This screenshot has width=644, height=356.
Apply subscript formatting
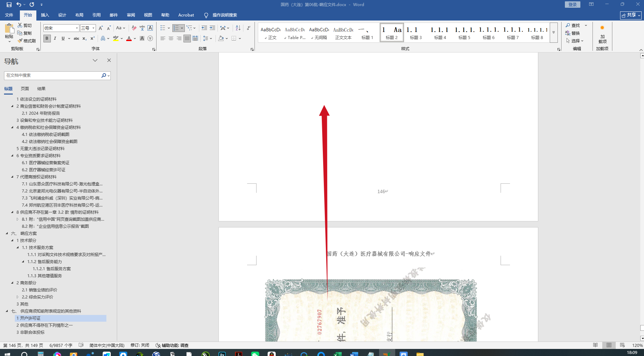tap(84, 38)
